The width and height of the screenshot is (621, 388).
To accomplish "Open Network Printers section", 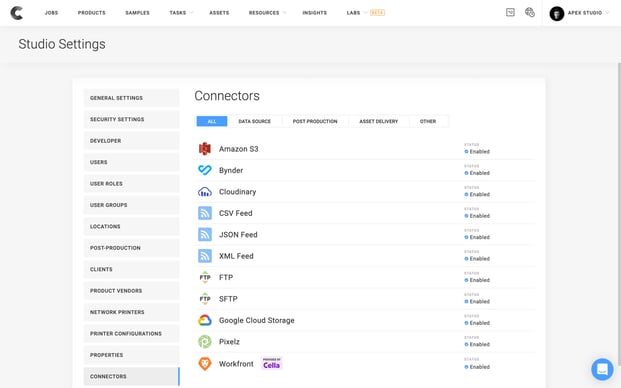I will click(131, 312).
